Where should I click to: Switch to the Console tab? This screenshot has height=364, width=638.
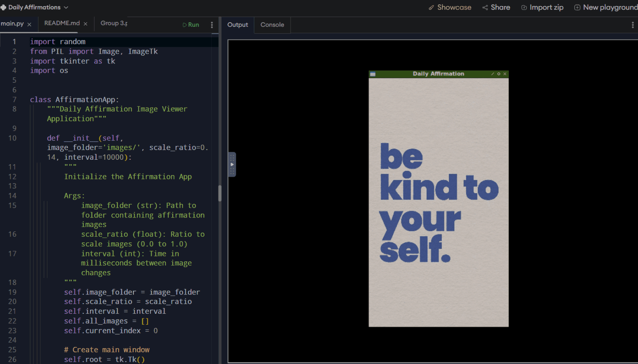tap(272, 25)
